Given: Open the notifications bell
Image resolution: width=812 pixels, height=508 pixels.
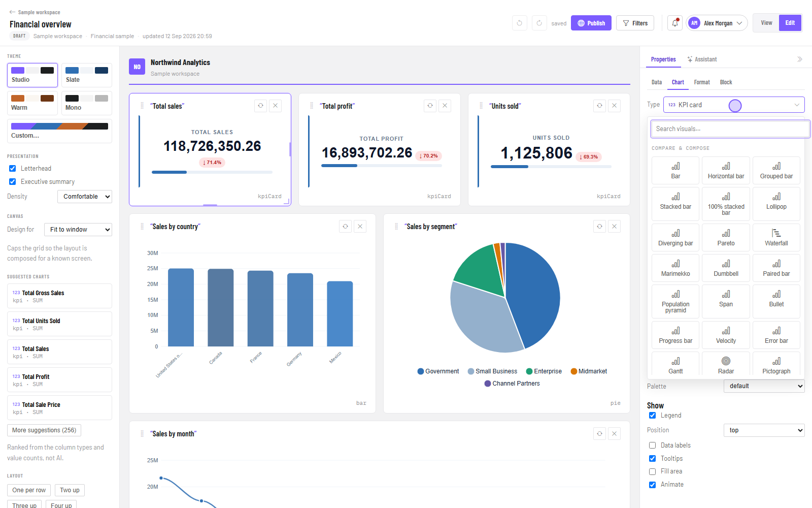Looking at the screenshot, I should 674,23.
